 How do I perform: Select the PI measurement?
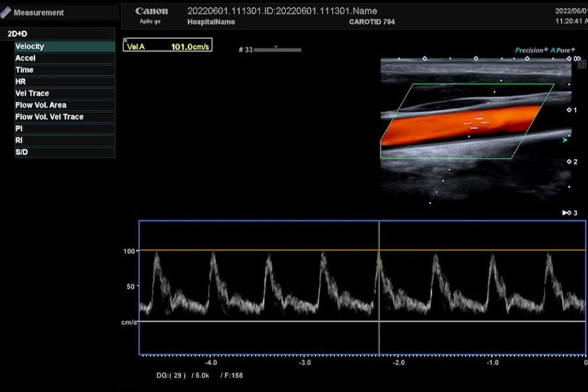(65, 129)
